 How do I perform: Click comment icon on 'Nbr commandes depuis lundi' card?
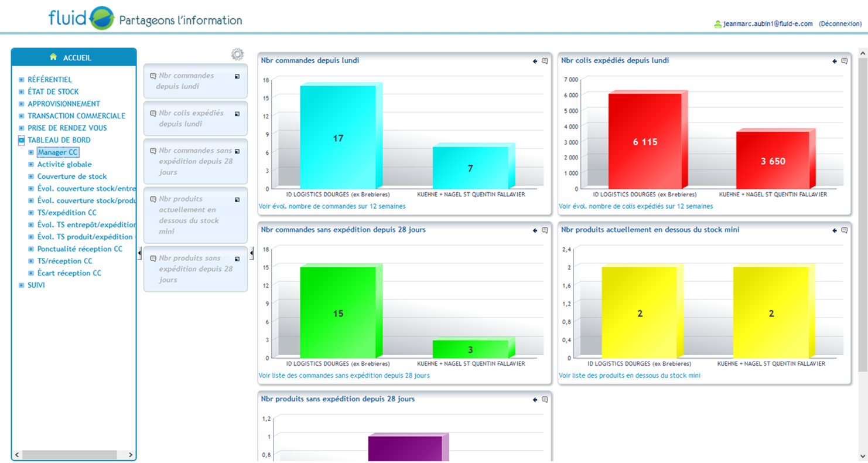click(153, 76)
